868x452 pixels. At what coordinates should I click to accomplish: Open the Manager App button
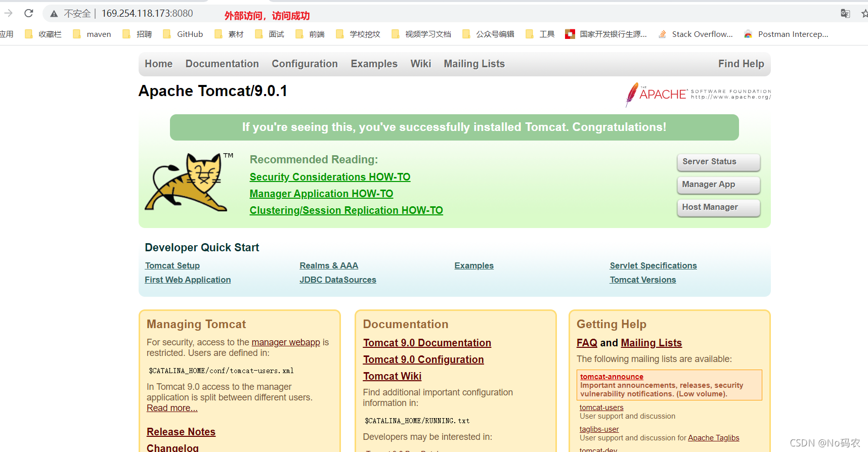click(x=718, y=185)
